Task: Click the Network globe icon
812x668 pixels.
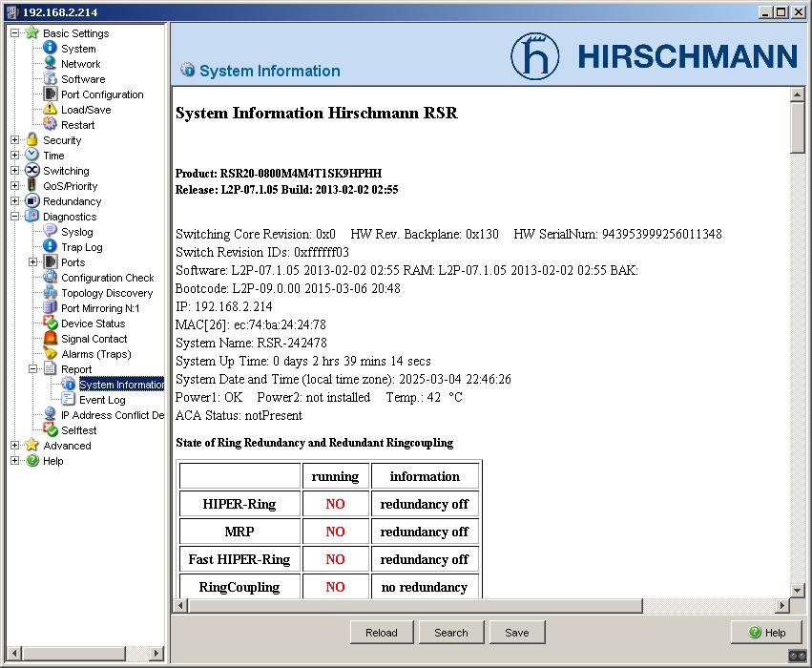Action: click(51, 63)
